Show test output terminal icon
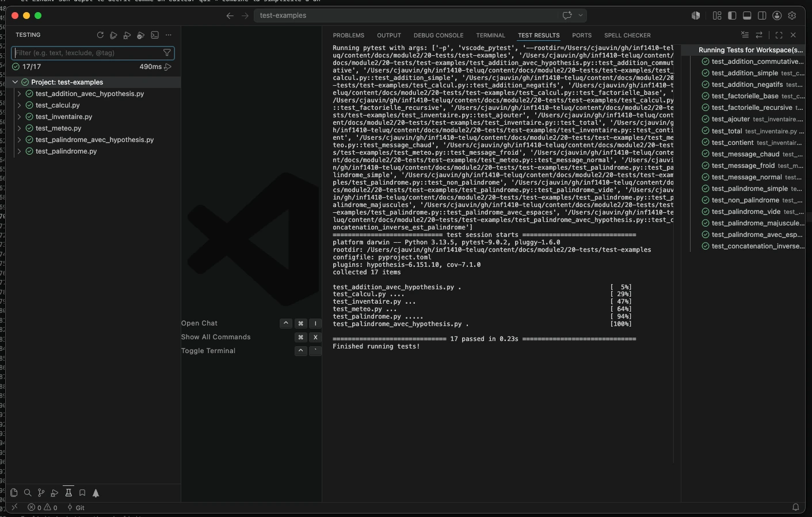Image resolution: width=812 pixels, height=517 pixels. 155,35
